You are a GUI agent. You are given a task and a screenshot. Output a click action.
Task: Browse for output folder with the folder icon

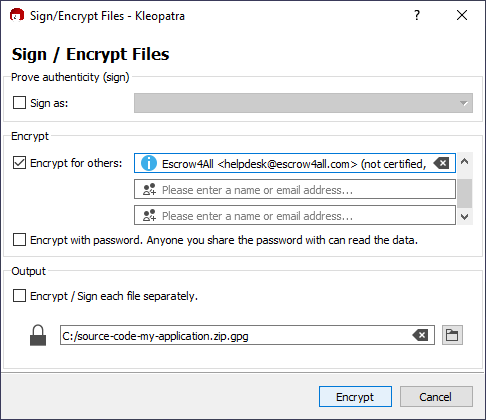coord(452,335)
